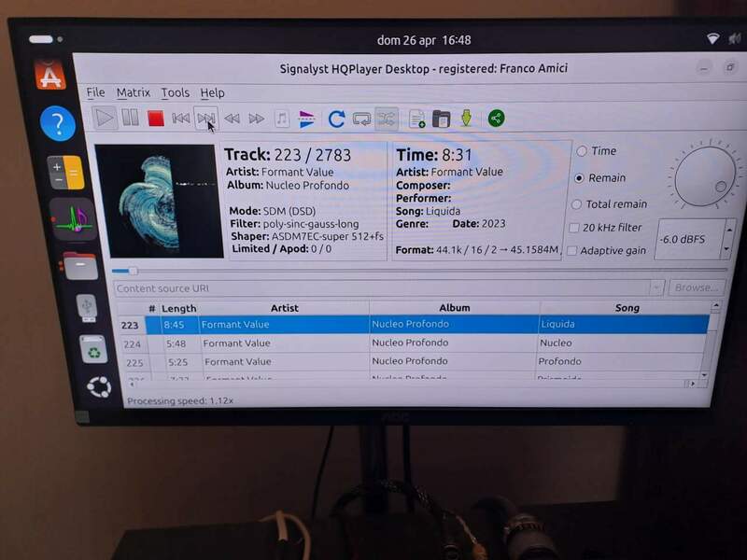Click the Content source URI field
747x560 pixels.
[x=382, y=288]
